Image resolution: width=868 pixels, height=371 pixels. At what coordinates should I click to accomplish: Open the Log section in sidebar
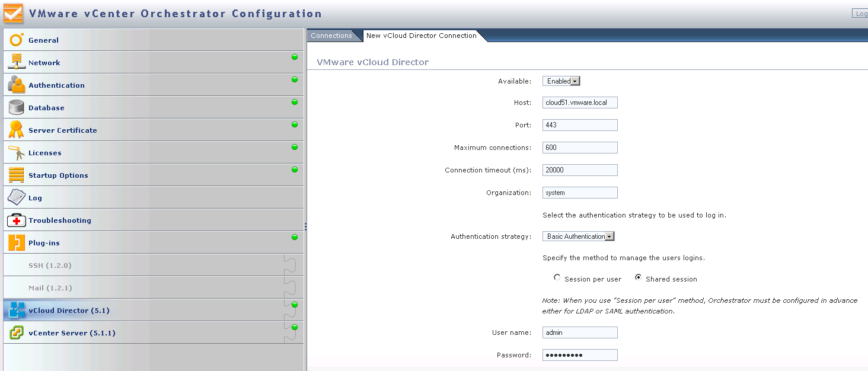pos(35,198)
